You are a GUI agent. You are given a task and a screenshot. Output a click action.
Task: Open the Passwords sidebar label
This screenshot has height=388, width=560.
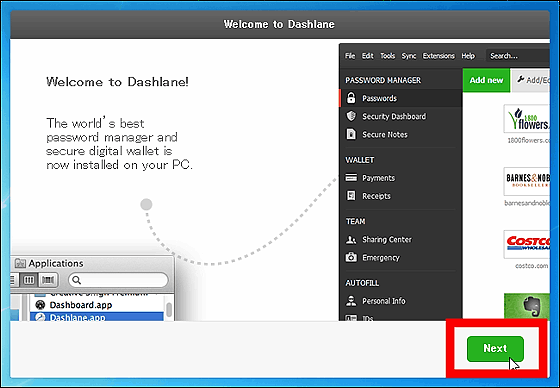[x=379, y=98]
